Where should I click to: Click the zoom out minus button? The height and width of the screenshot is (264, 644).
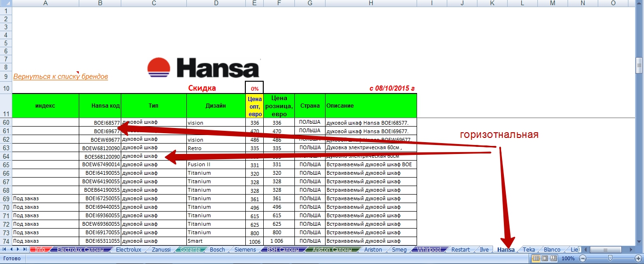(x=583, y=258)
